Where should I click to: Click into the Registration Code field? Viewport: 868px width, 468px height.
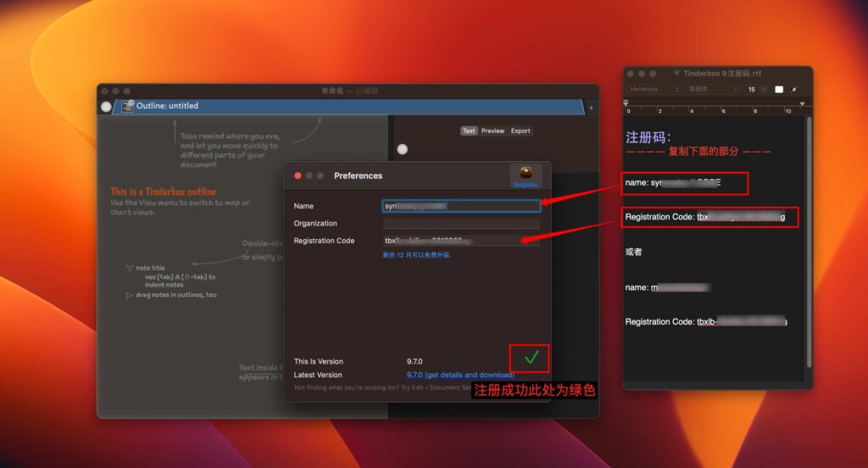(461, 241)
